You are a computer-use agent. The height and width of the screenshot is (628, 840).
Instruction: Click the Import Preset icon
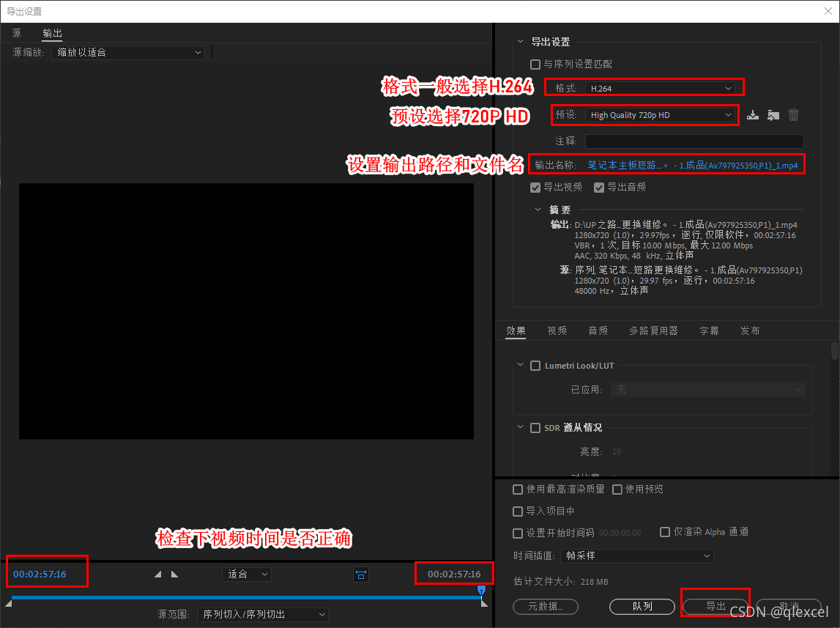[x=773, y=114]
